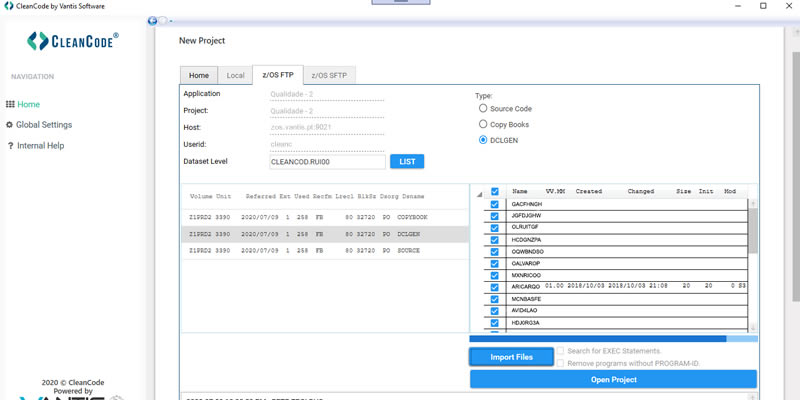Collapse the member list tree triangle
The image size is (800, 400).
(x=479, y=194)
